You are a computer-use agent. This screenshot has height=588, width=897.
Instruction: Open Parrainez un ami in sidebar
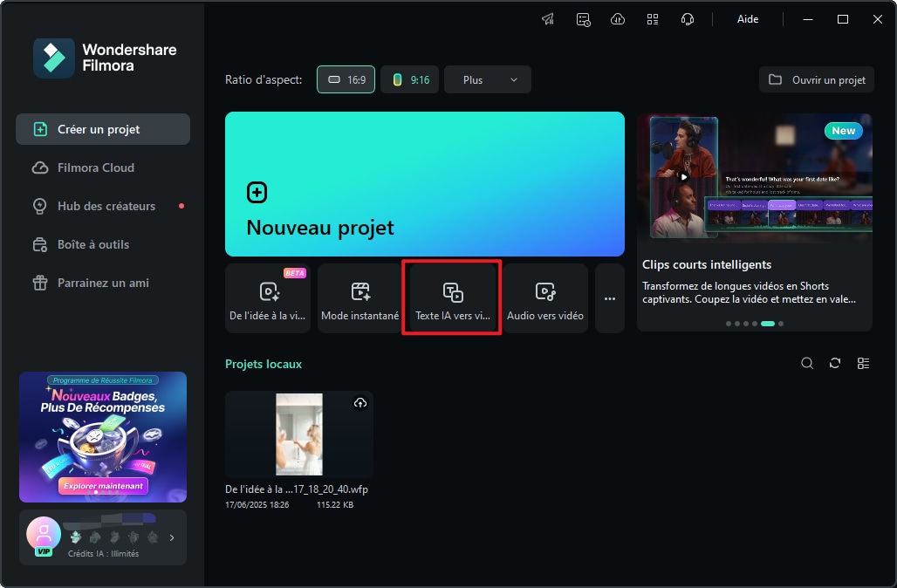tap(103, 283)
